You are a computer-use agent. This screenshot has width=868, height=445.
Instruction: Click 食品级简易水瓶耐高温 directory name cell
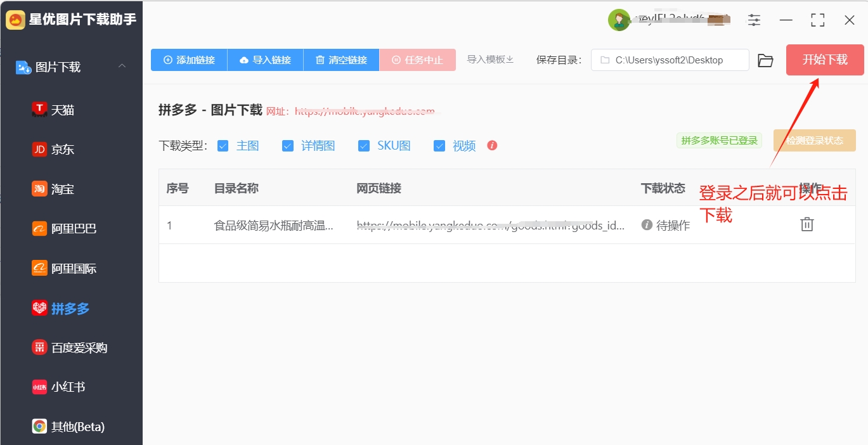(274, 225)
